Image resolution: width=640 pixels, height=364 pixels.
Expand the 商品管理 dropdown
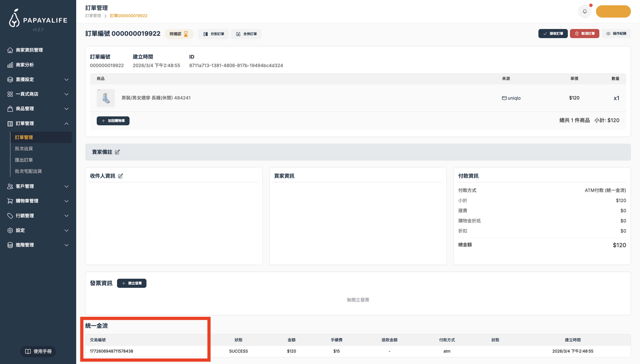click(x=66, y=109)
